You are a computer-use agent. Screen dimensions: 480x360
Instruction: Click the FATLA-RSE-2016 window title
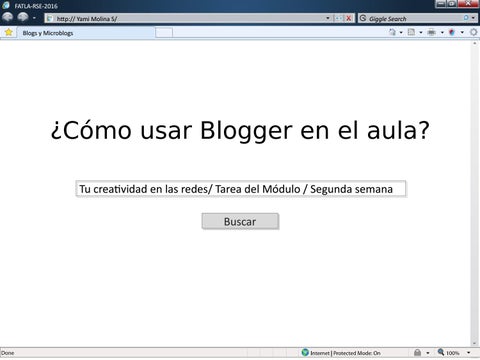pyautogui.click(x=36, y=6)
